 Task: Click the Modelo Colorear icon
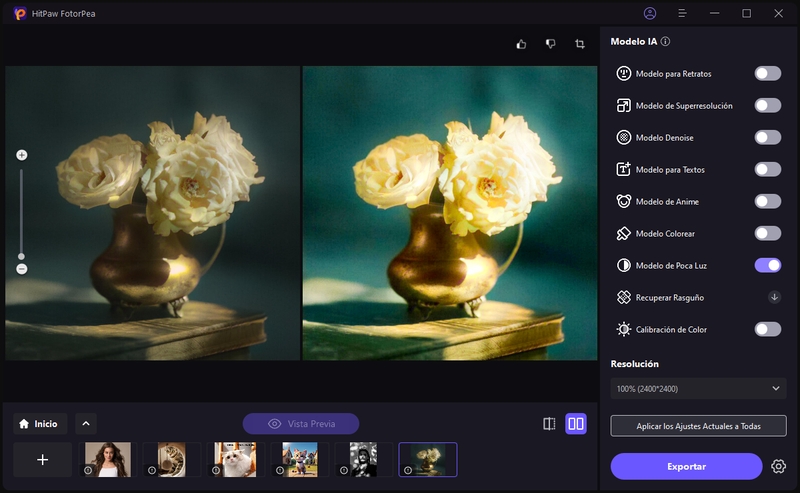click(623, 234)
